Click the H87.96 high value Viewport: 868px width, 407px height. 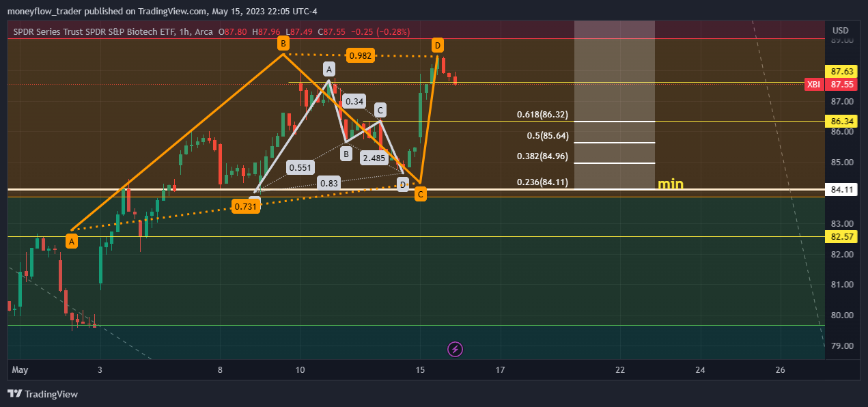pyautogui.click(x=266, y=31)
